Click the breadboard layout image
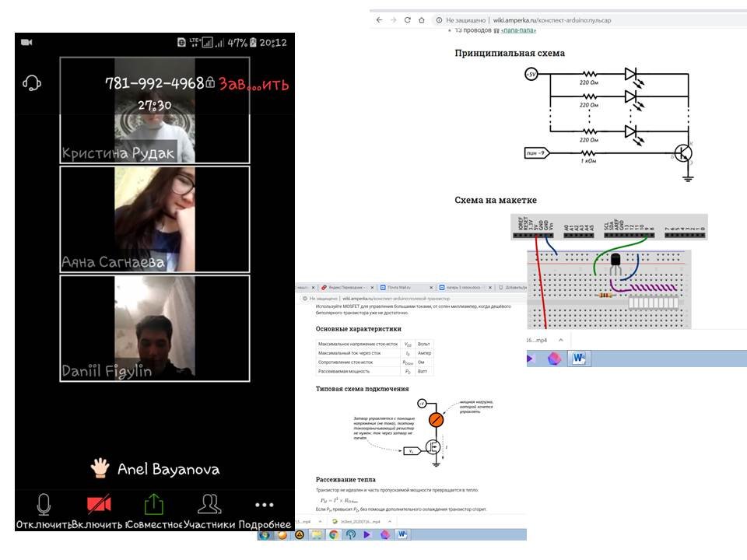 608,271
